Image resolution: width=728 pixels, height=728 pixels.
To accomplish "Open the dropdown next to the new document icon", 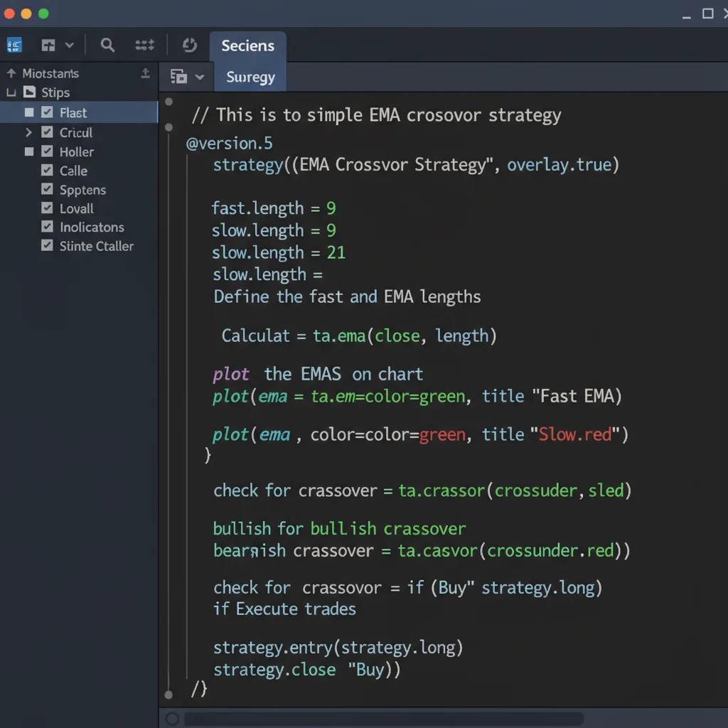I will 70,45.
